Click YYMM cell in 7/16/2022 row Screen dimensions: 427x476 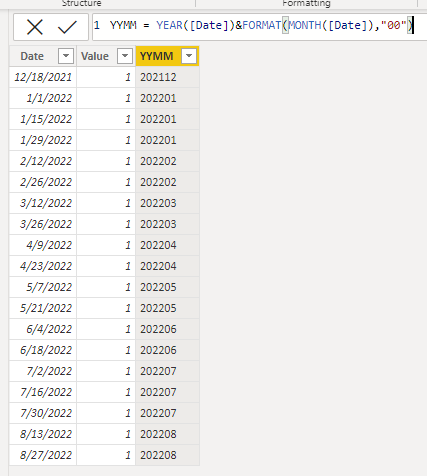[167, 392]
